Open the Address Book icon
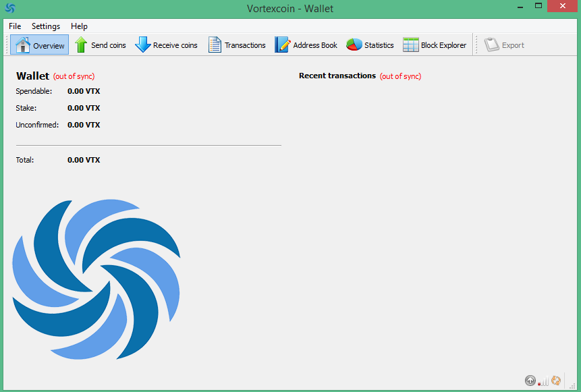The image size is (581, 392). (282, 45)
